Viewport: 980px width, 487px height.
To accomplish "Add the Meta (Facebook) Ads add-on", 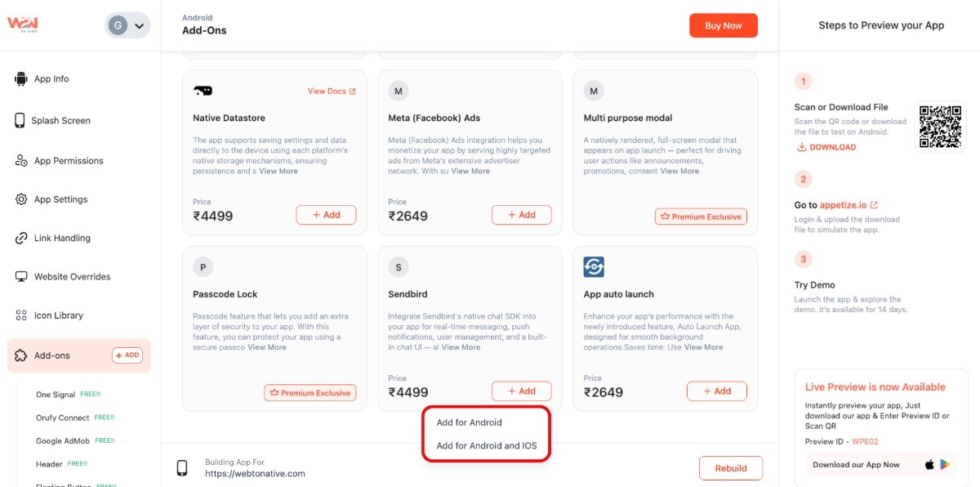I will 521,215.
